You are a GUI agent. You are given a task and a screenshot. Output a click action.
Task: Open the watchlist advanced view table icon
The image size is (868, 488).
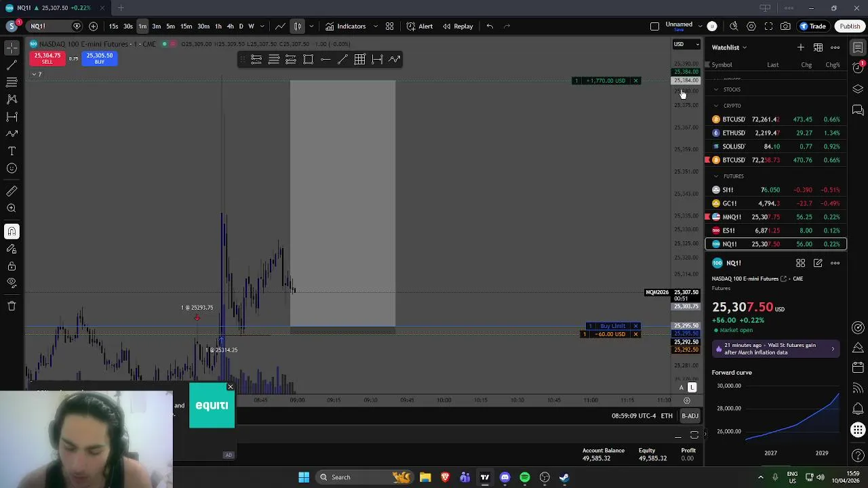tap(818, 47)
